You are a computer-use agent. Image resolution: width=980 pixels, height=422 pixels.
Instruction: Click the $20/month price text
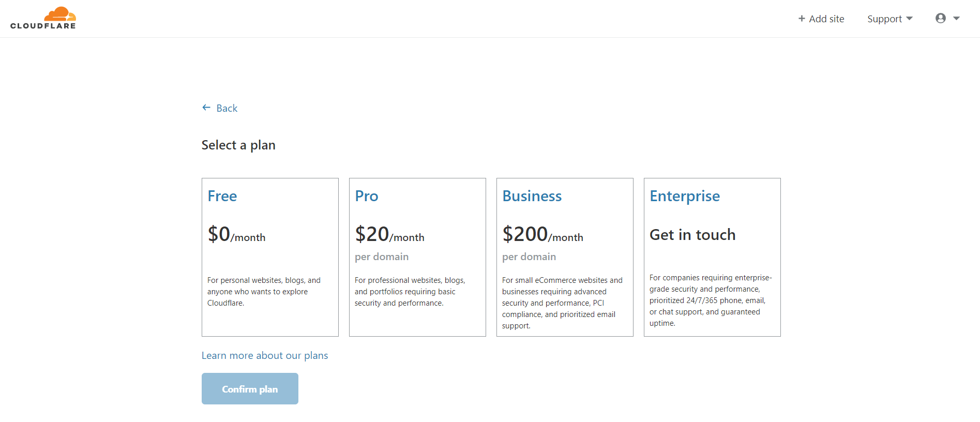tap(389, 234)
